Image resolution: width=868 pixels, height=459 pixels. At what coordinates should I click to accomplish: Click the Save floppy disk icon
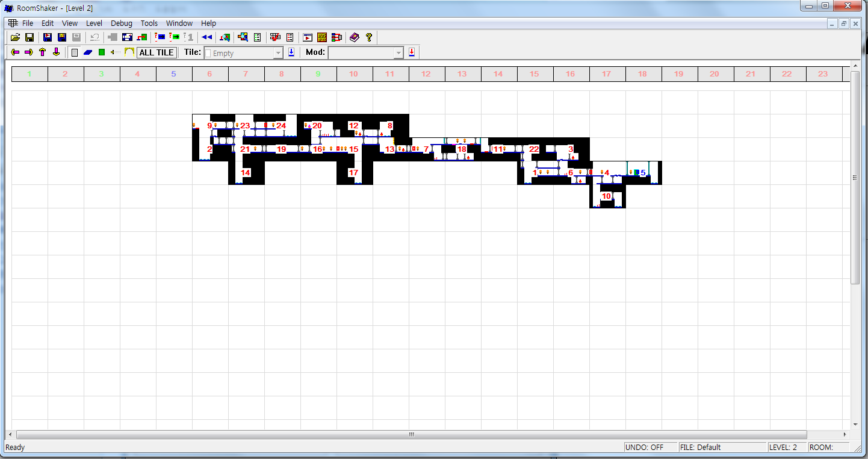tap(29, 37)
